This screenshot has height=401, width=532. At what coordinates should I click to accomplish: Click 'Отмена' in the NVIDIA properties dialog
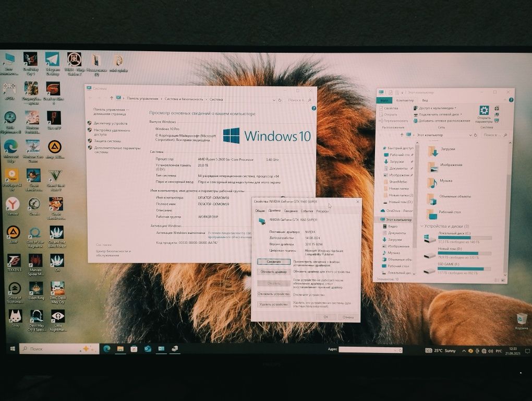pyautogui.click(x=348, y=317)
